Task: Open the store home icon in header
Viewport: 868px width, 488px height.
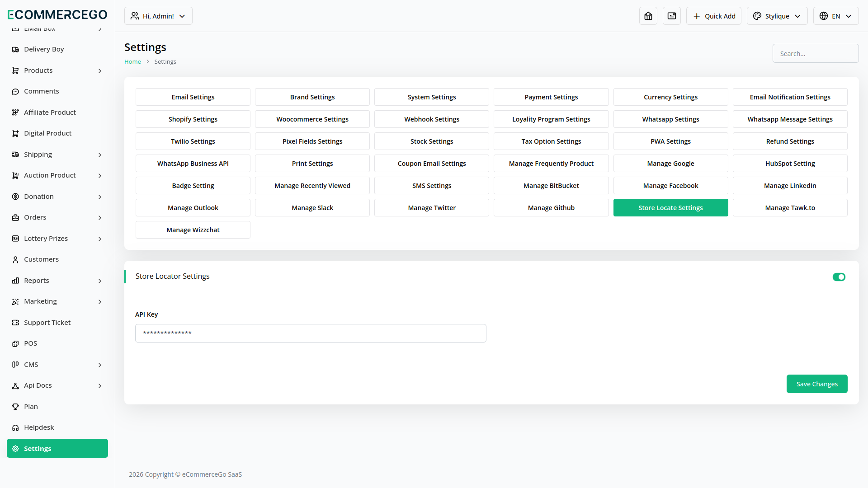Action: tap(648, 16)
